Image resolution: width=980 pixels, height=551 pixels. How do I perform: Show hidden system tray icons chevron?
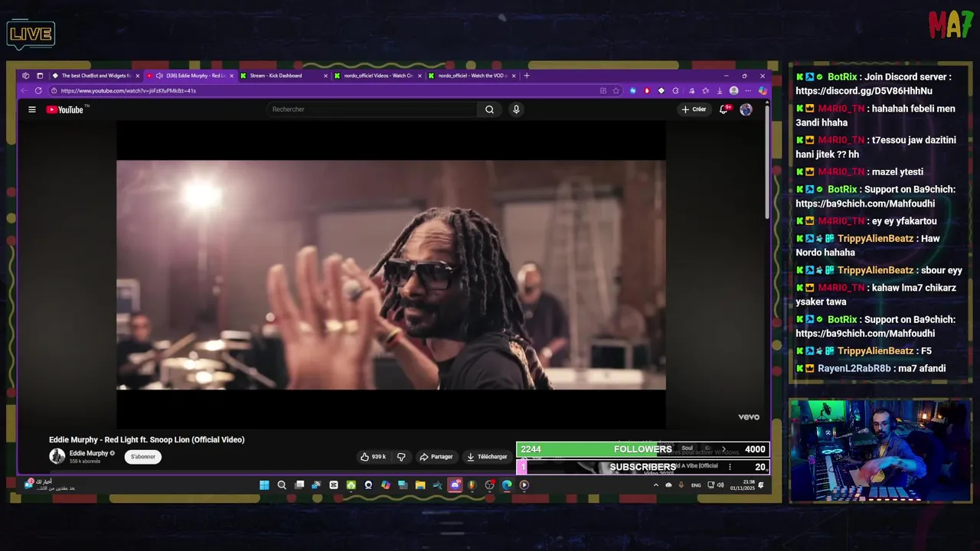[x=655, y=485]
